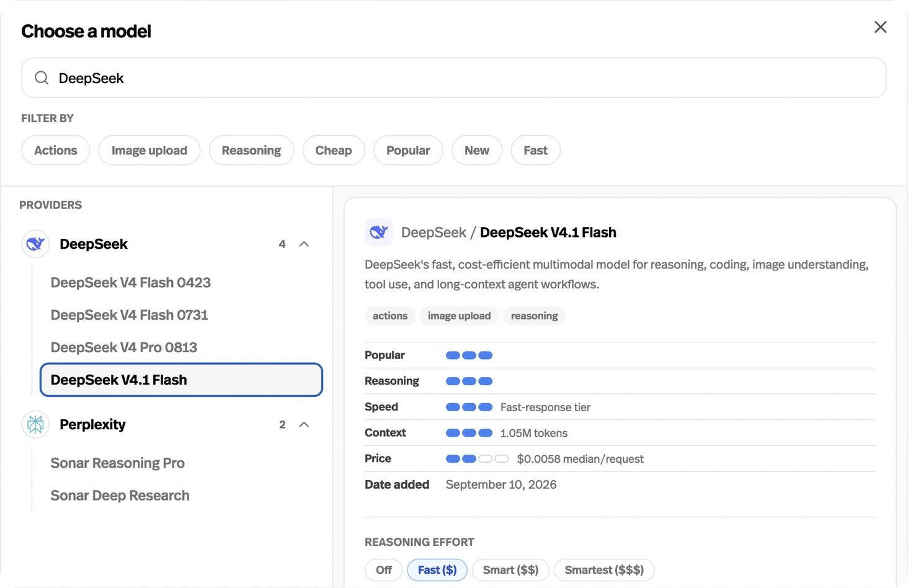The width and height of the screenshot is (908, 588).
Task: Click the 'September 10, 2026' date value
Action: (x=501, y=484)
